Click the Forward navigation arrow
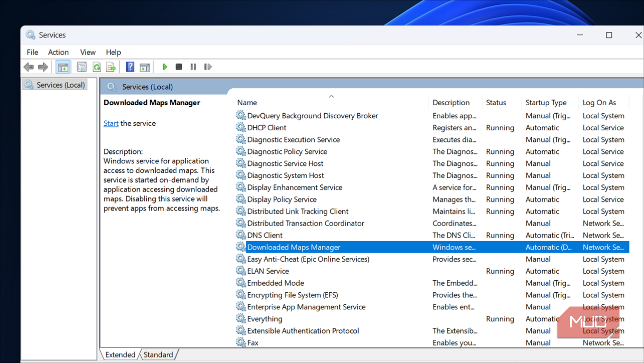This screenshot has height=363, width=644. tap(43, 67)
